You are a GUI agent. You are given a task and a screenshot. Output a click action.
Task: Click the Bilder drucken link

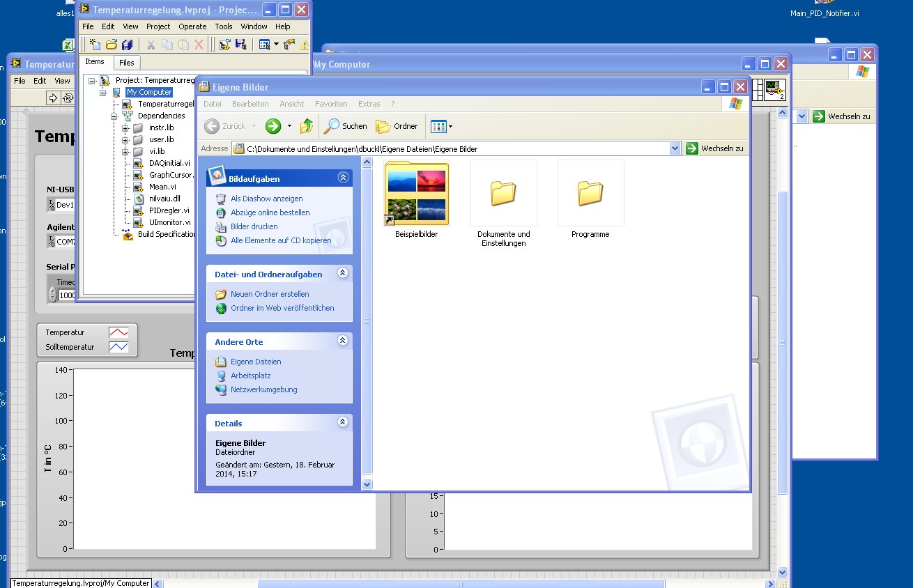[254, 226]
